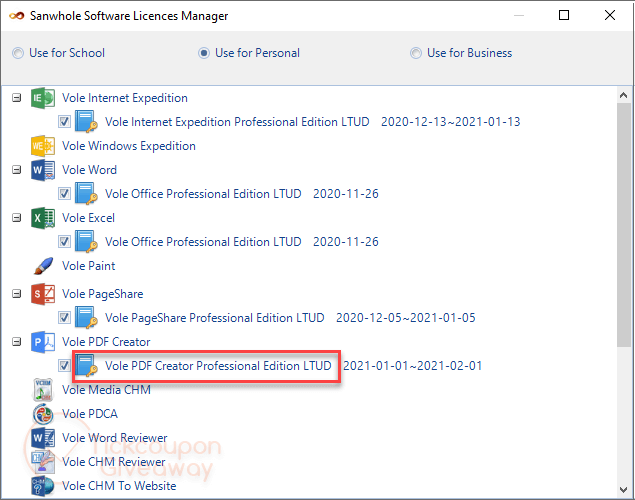Select the Vole CHM Reviewer tree item

click(114, 462)
